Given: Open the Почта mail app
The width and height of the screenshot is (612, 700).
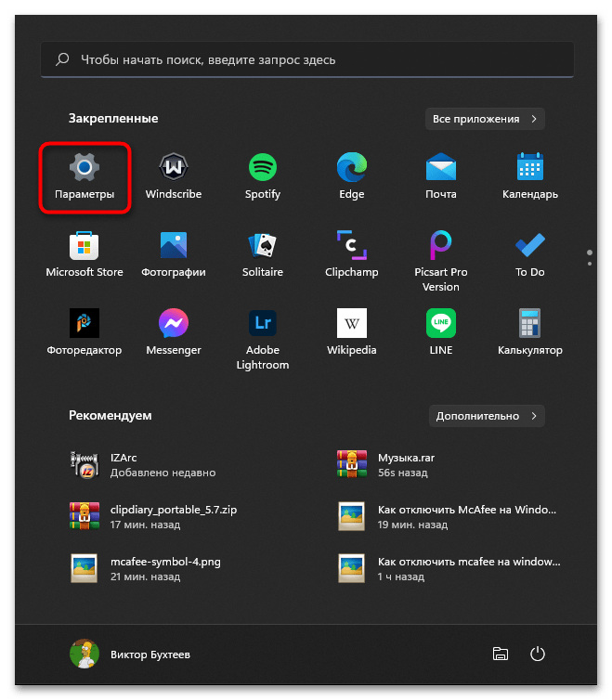Looking at the screenshot, I should [441, 176].
